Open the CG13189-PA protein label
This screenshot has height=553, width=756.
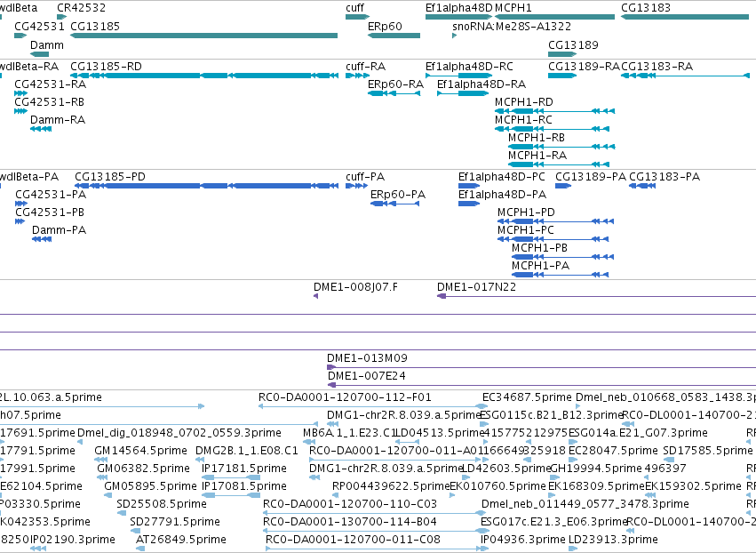tap(591, 177)
